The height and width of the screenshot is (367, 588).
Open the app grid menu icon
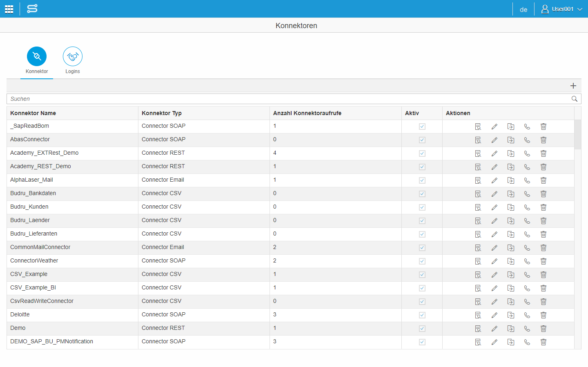coord(9,9)
